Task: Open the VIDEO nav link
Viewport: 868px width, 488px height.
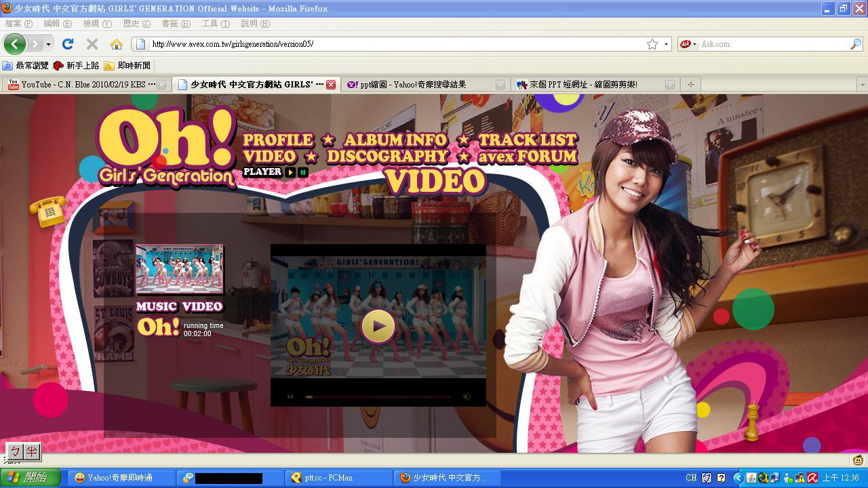Action: point(270,157)
